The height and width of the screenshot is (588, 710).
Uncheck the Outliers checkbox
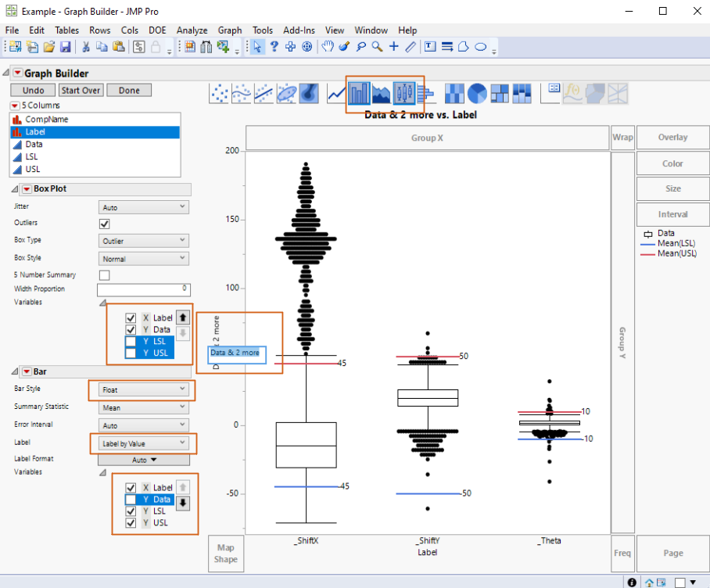(x=104, y=224)
